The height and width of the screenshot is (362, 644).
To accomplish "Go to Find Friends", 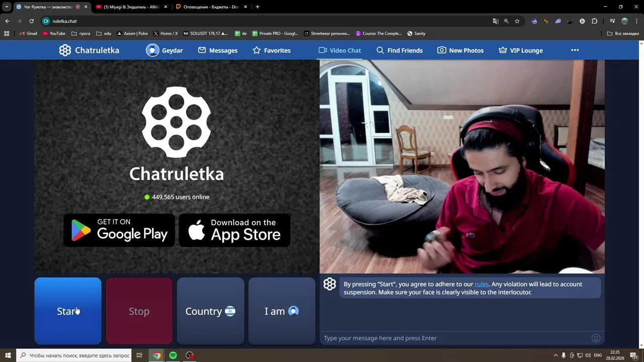I will pyautogui.click(x=399, y=50).
